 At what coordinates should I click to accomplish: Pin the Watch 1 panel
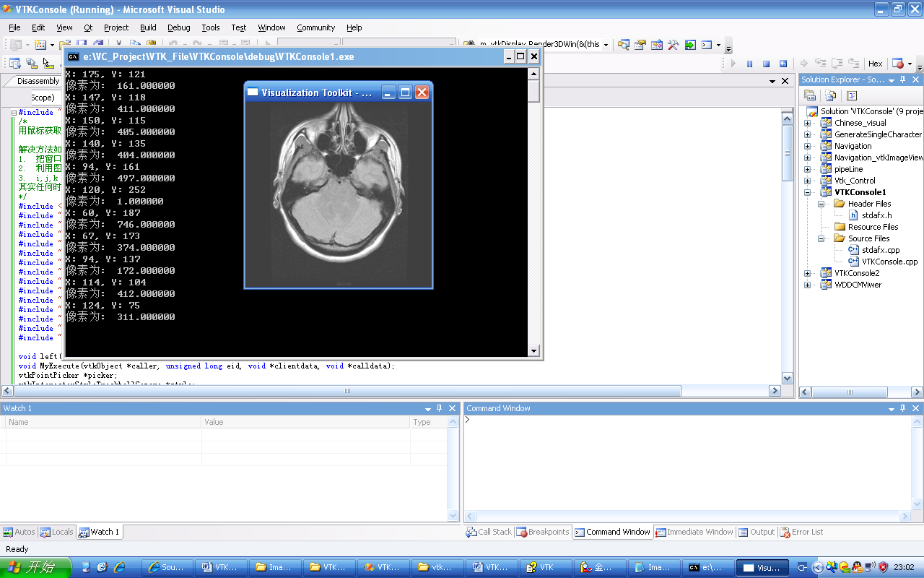(x=440, y=408)
